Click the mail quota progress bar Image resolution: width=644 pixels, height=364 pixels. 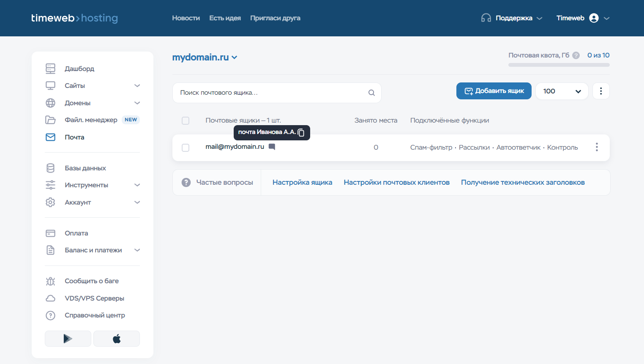click(x=559, y=65)
